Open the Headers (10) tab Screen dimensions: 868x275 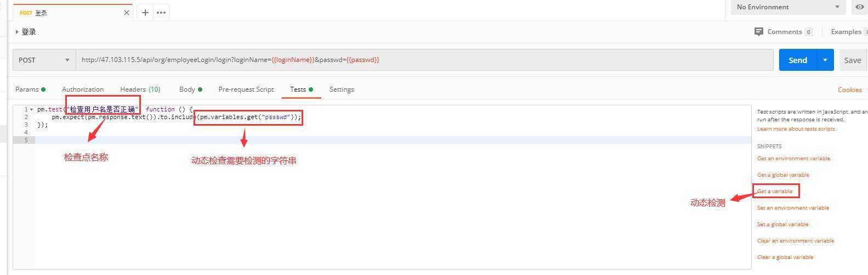[140, 89]
